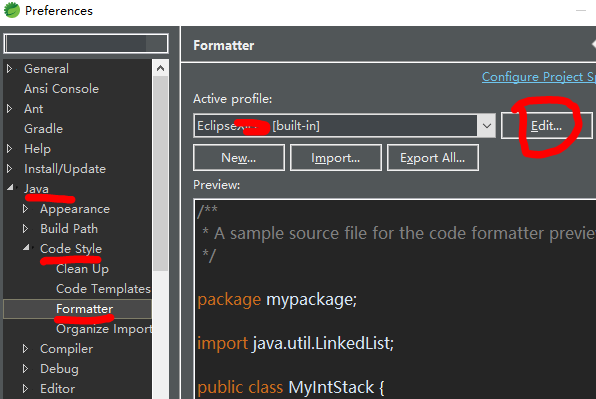The width and height of the screenshot is (596, 399).
Task: Click the Formatter page heading
Action: 224,46
